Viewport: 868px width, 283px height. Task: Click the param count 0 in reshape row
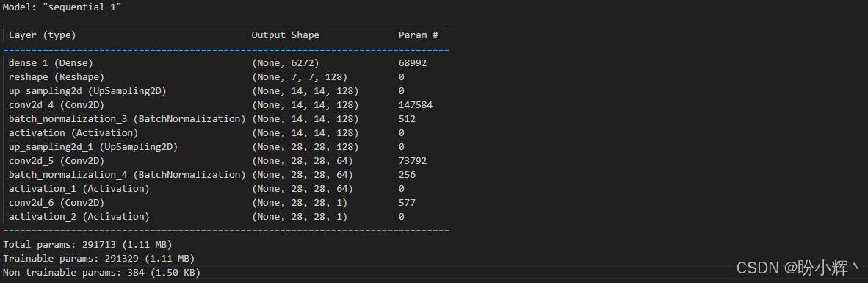[402, 77]
